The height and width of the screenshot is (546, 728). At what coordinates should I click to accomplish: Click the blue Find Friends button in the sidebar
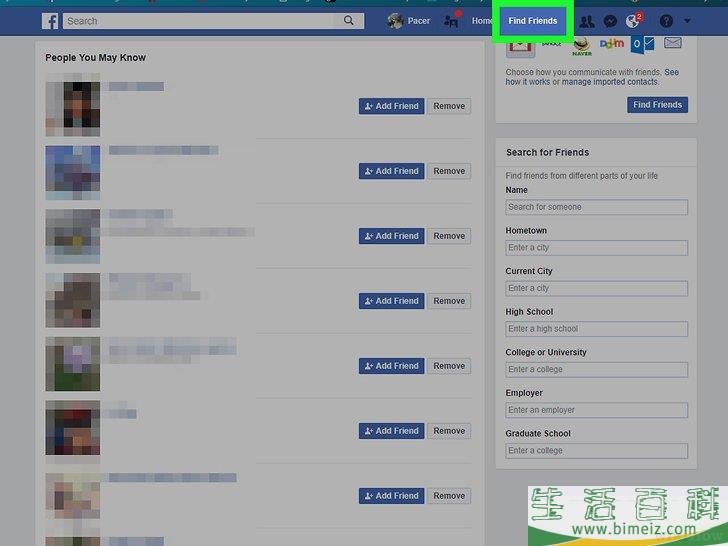657,105
